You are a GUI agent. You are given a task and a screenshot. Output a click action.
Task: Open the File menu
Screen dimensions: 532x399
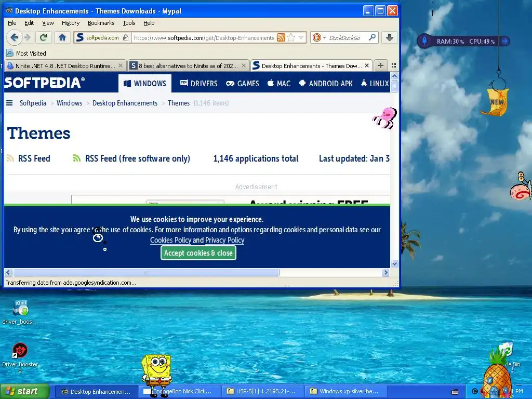(x=12, y=23)
